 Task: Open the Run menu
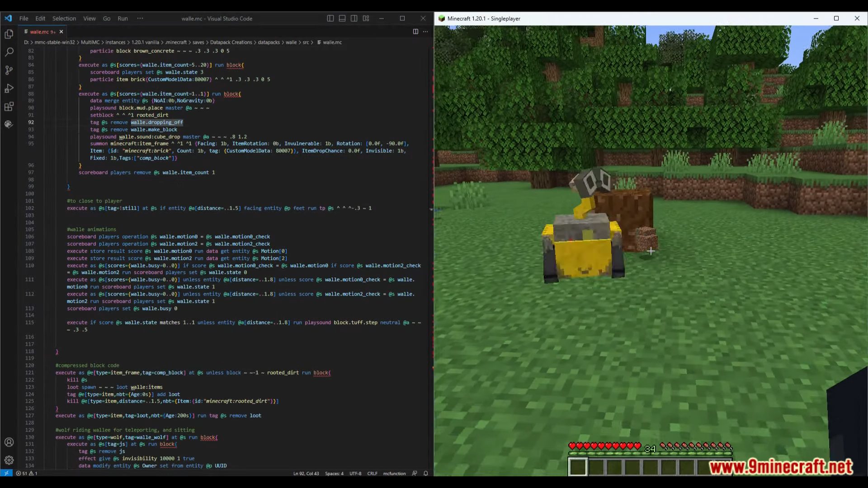pyautogui.click(x=123, y=19)
